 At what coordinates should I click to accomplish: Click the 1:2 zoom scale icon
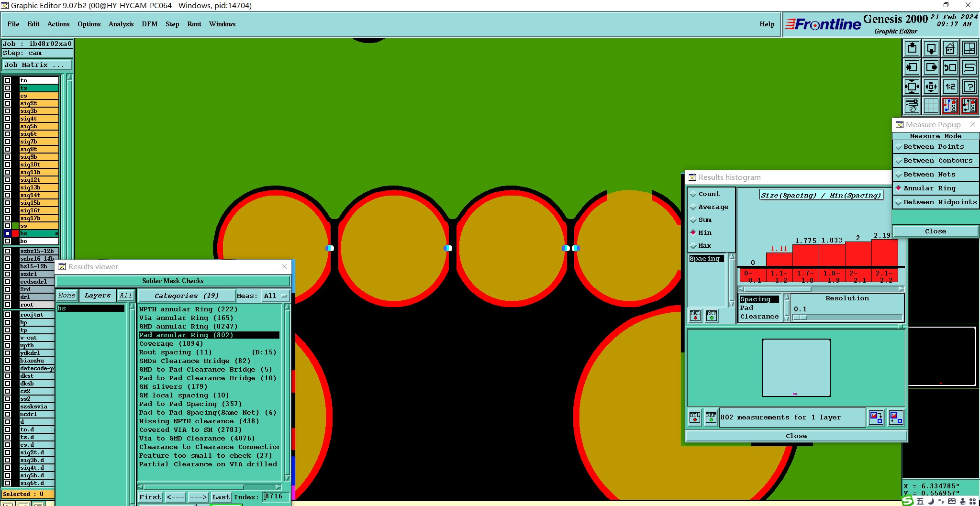(950, 87)
